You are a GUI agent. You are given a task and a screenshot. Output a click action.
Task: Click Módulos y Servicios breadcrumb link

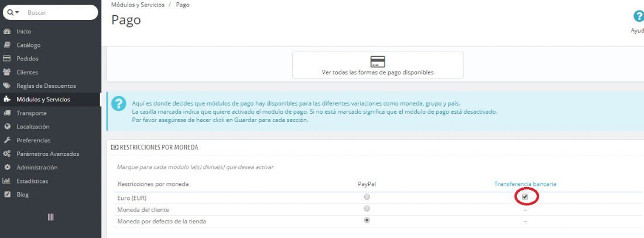click(138, 5)
